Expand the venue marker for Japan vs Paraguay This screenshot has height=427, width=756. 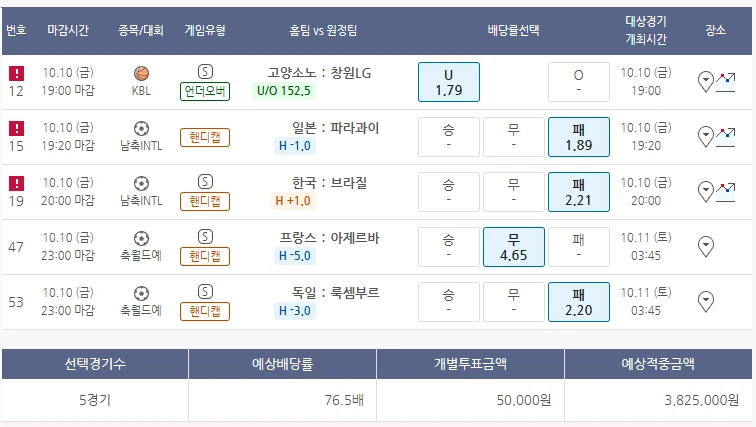point(707,134)
